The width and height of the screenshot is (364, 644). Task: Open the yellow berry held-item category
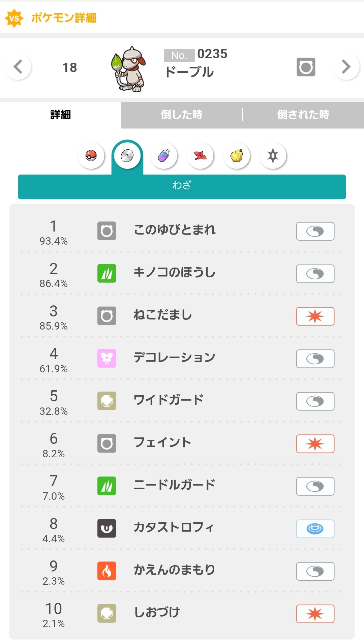coord(237,156)
